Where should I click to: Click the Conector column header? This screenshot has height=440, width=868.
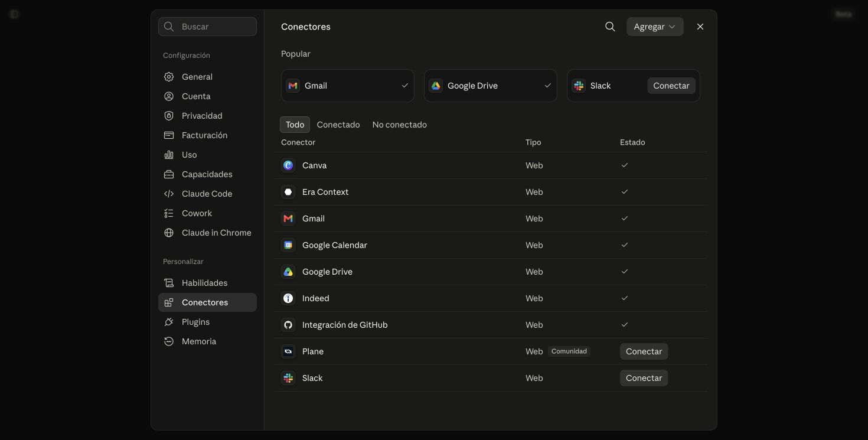(298, 142)
